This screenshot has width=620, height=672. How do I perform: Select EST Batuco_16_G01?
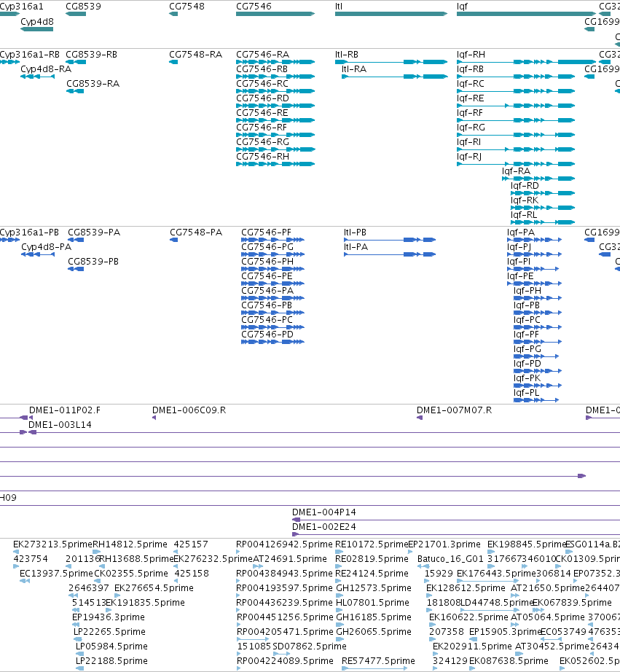point(450,559)
